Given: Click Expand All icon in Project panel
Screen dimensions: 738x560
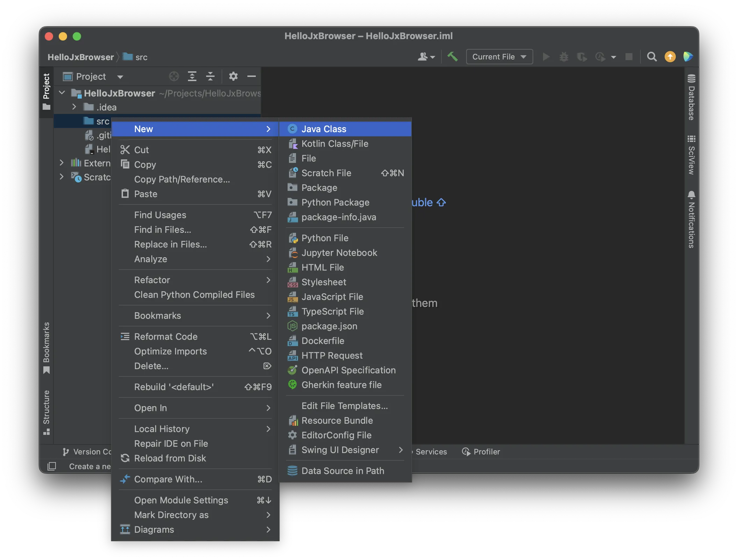Looking at the screenshot, I should tap(192, 76).
